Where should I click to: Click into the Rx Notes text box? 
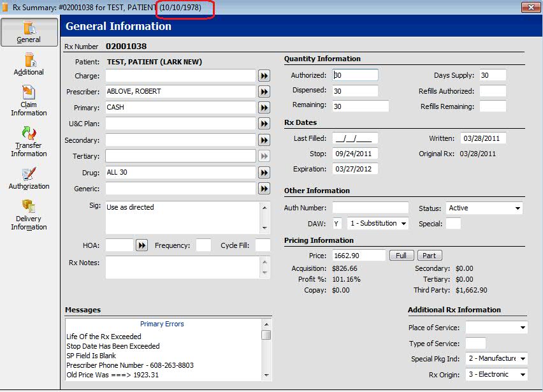(x=182, y=267)
